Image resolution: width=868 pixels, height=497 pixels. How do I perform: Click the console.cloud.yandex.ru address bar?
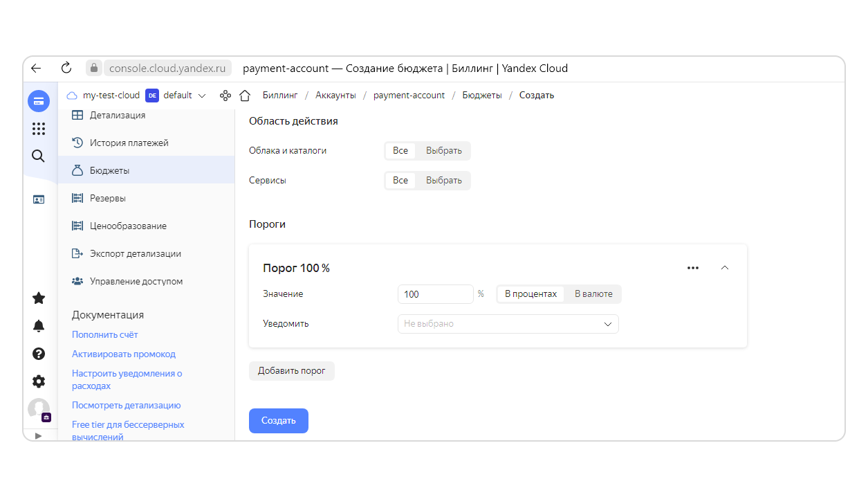[167, 68]
